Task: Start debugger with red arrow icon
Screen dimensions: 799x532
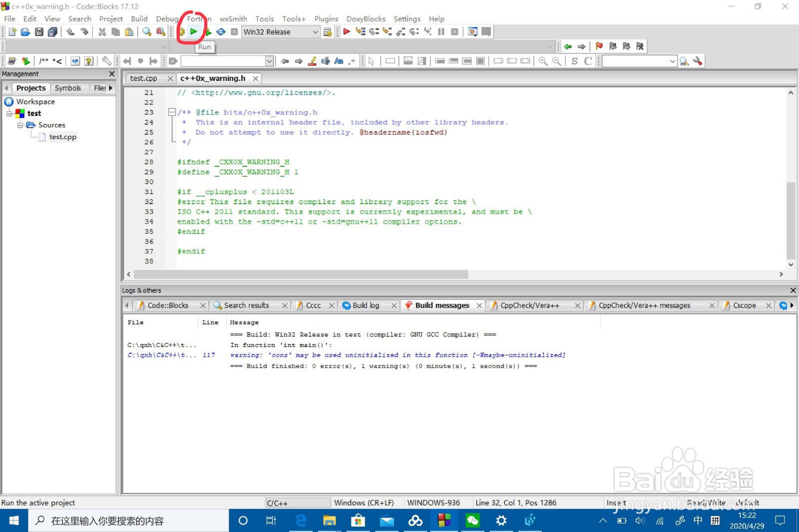Action: (347, 32)
